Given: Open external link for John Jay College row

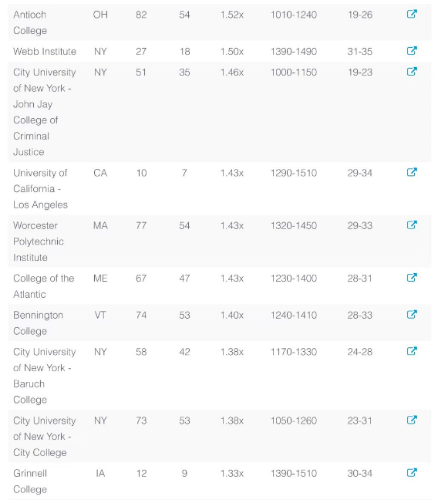Looking at the screenshot, I should pyautogui.click(x=412, y=72).
